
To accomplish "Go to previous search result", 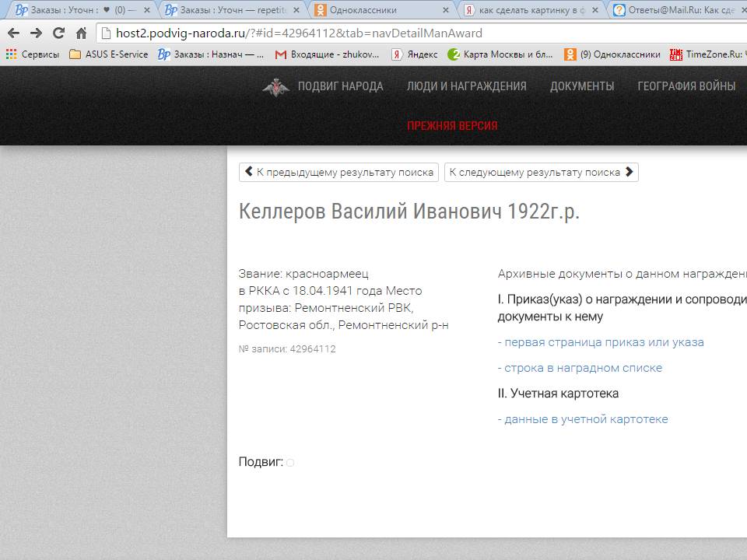I will (338, 172).
